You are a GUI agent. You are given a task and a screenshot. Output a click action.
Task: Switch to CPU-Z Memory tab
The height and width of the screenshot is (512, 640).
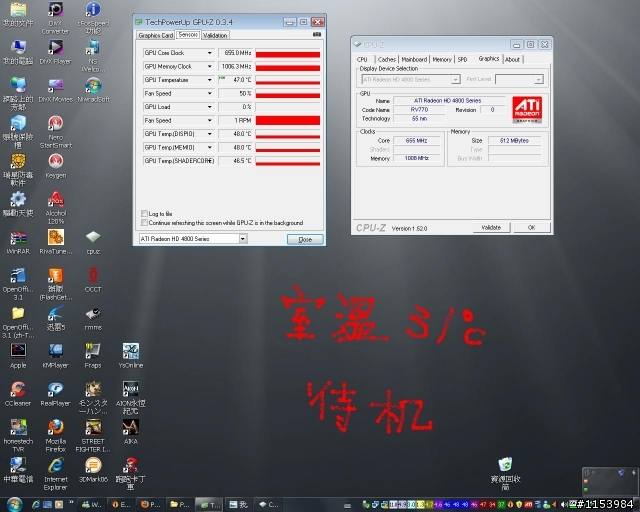pos(442,60)
